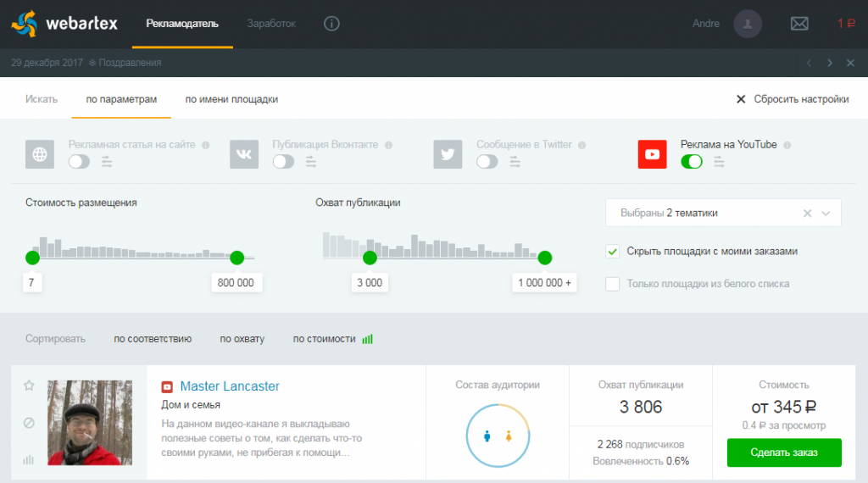
Task: Click the minimum reach slider handle
Action: pyautogui.click(x=370, y=258)
